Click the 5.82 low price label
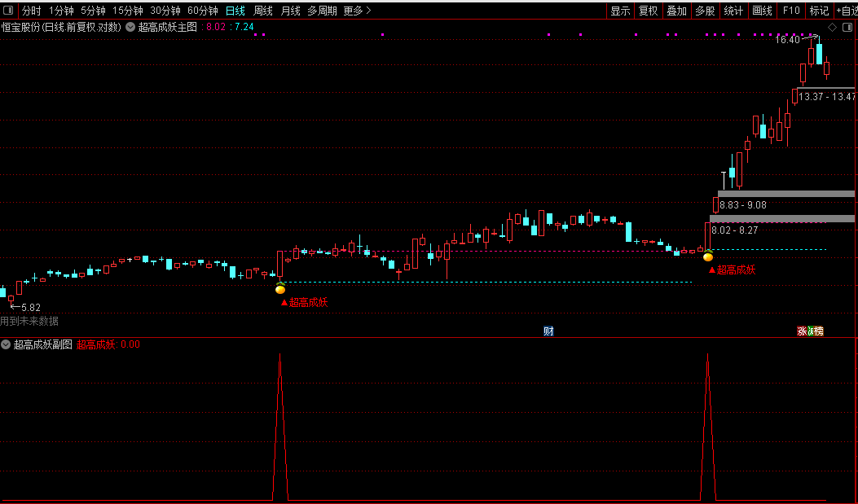Viewport: 858px width, 504px height. click(x=31, y=307)
